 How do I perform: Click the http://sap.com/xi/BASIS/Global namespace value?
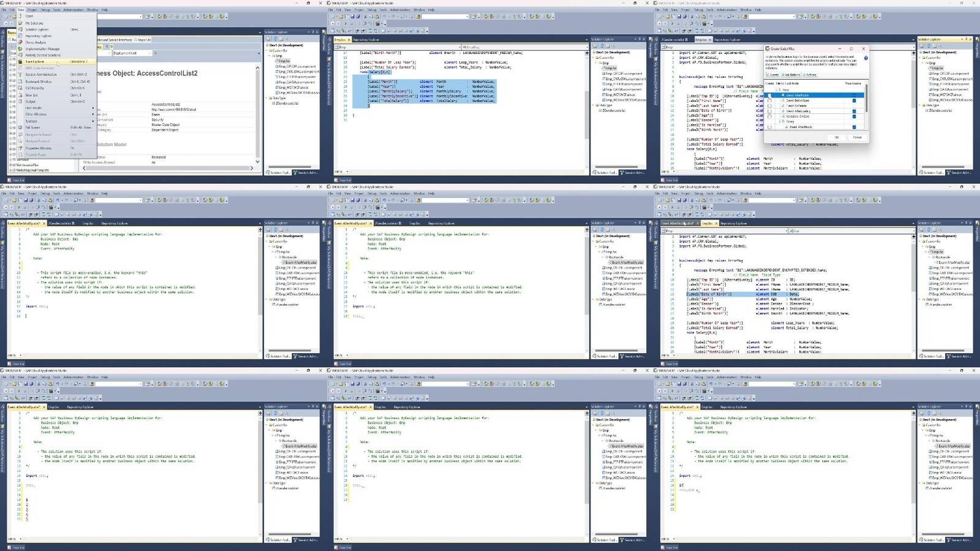pos(173,110)
